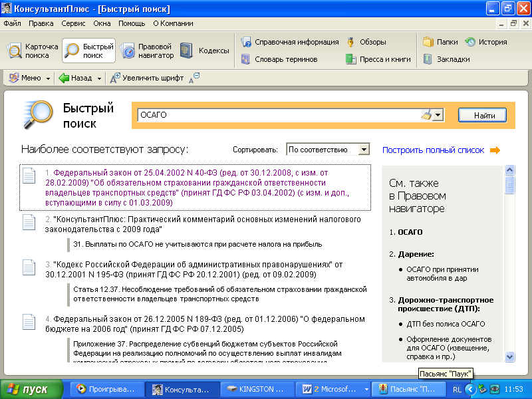
Task: Click the eye icon in system tray
Action: (495, 389)
